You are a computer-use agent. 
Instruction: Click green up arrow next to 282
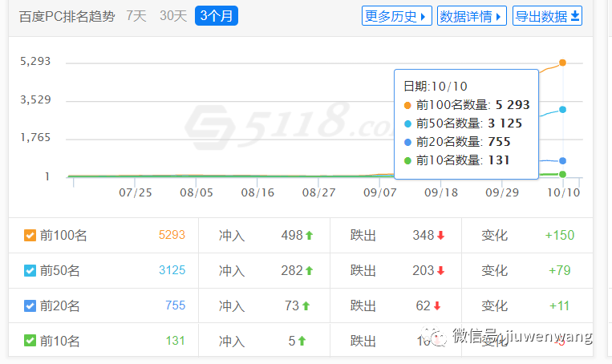tap(309, 270)
